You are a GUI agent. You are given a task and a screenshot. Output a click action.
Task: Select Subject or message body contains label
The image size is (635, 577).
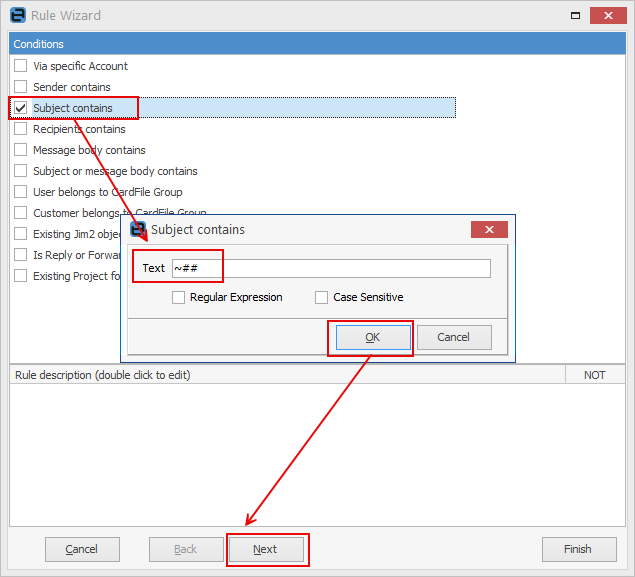115,171
